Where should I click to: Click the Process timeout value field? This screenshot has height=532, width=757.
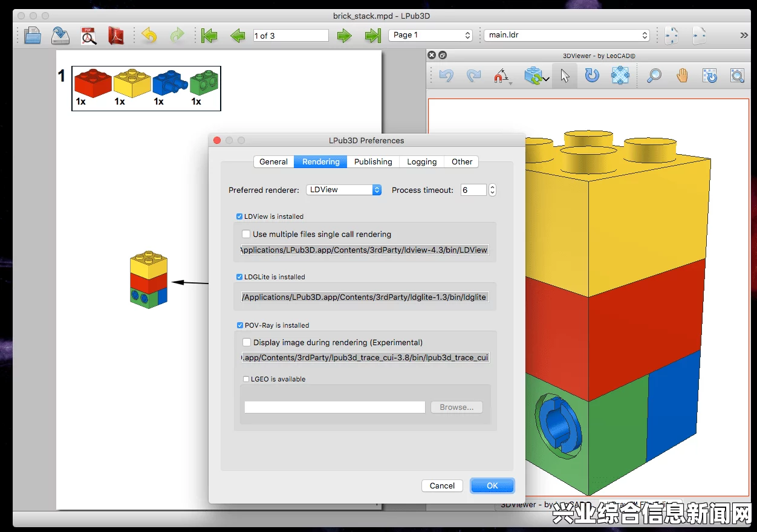(x=473, y=190)
